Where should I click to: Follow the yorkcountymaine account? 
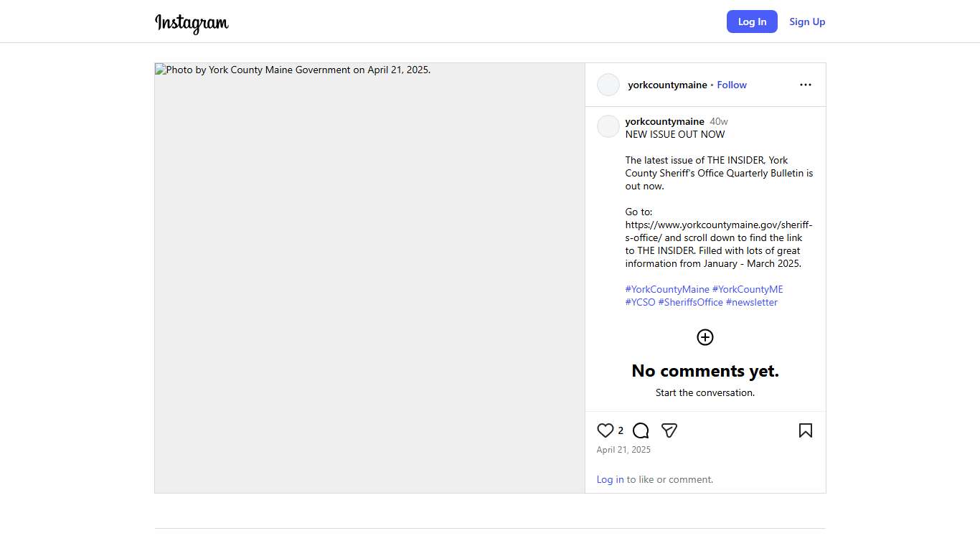[732, 85]
